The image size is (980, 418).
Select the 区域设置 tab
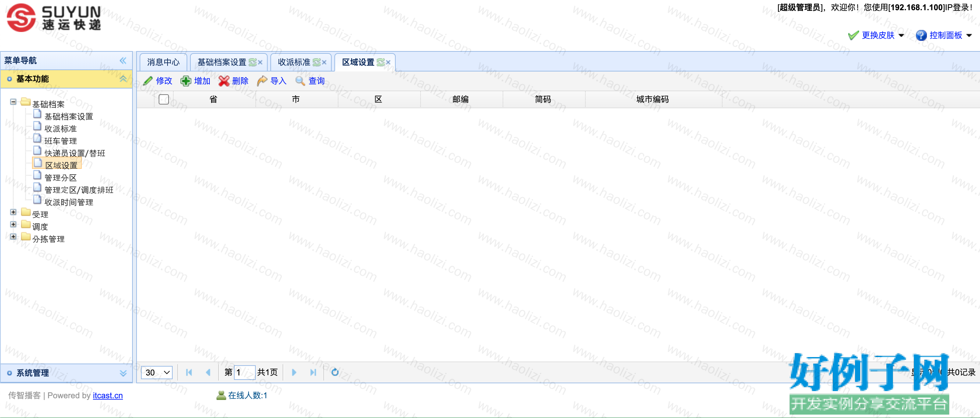click(x=358, y=62)
